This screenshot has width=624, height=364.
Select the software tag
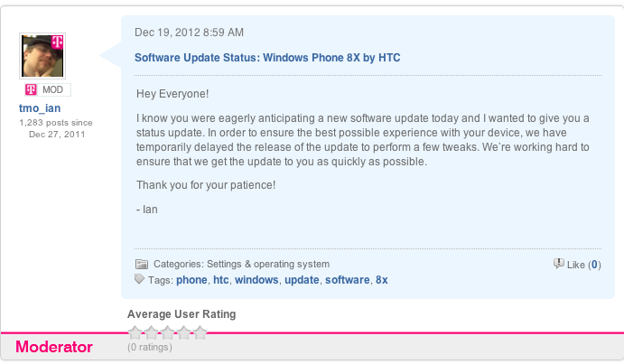click(348, 280)
